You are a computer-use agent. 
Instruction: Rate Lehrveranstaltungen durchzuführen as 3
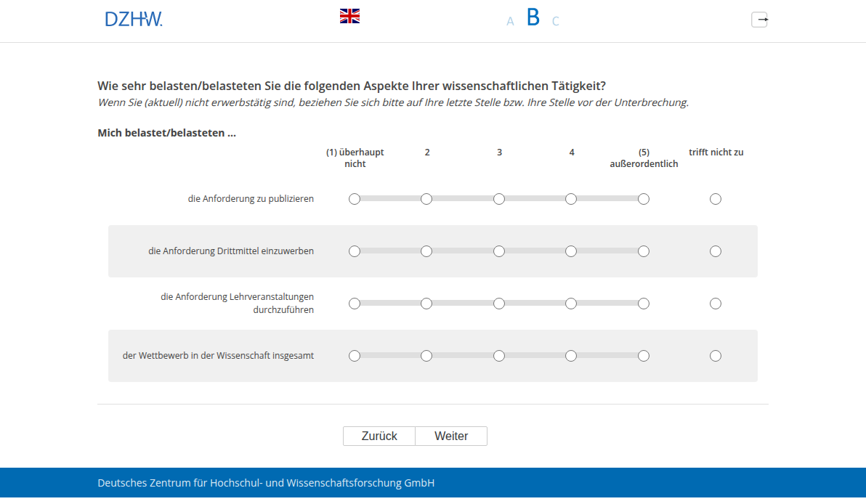(x=499, y=304)
